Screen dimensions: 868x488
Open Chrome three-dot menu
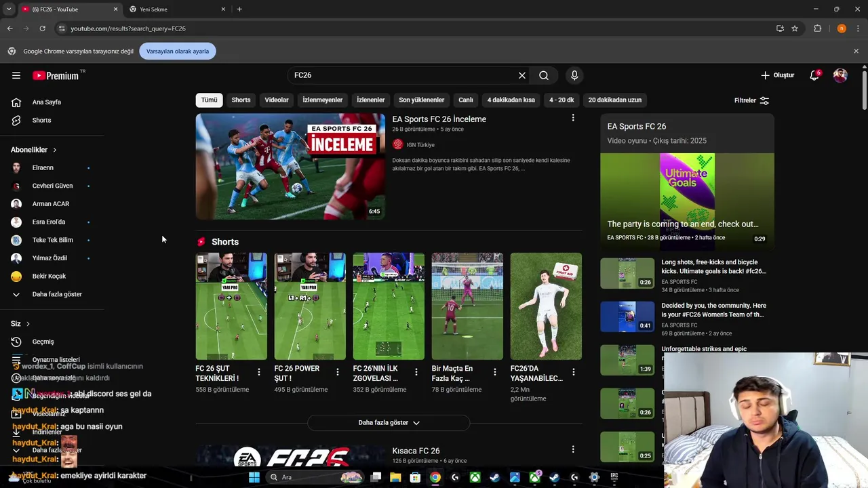click(x=859, y=28)
